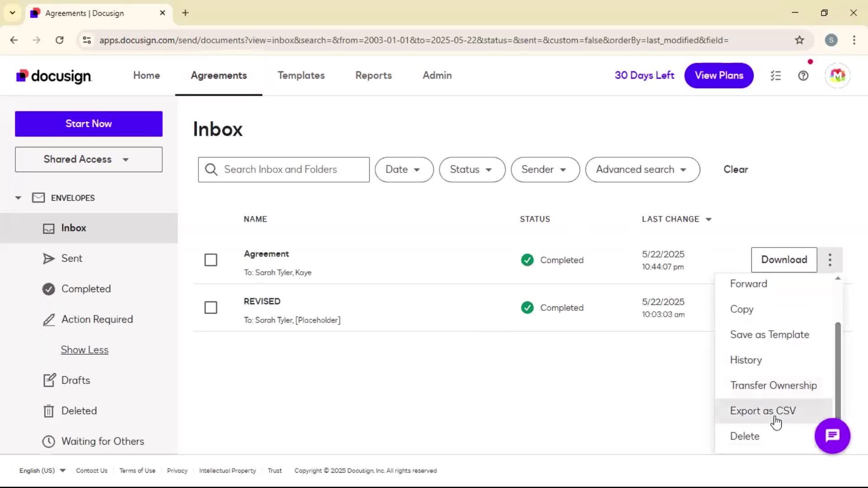Image resolution: width=868 pixels, height=488 pixels.
Task: Open the three-dot menu for Agreement
Action: point(830,260)
